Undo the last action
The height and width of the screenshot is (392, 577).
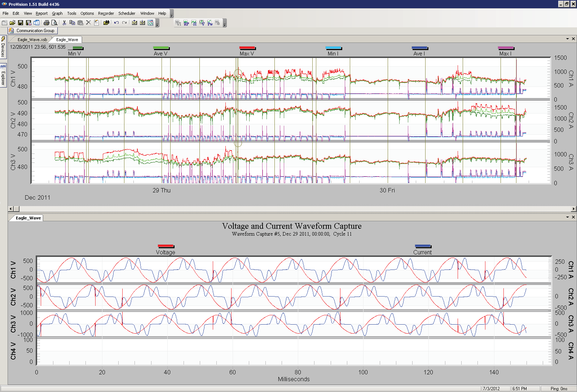pos(116,22)
